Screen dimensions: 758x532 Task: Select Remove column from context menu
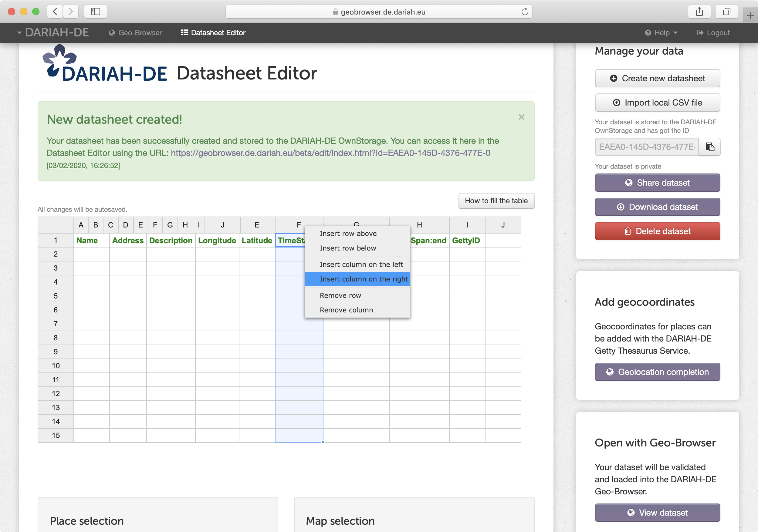pyautogui.click(x=346, y=310)
